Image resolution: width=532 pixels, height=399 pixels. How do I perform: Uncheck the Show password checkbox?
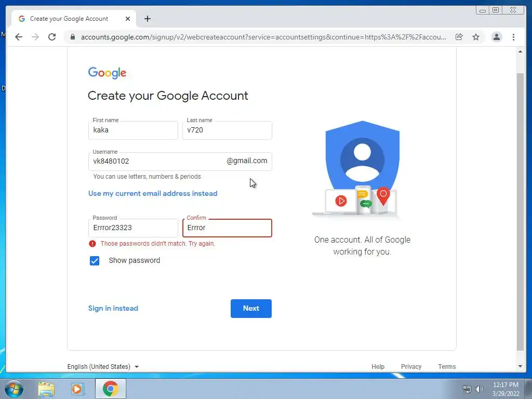[x=95, y=261]
